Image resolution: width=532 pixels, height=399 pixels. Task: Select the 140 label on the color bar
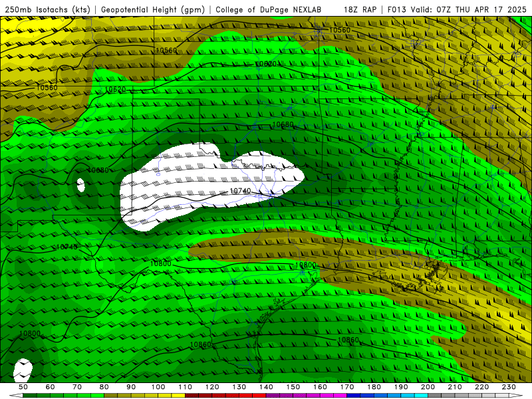click(x=266, y=387)
